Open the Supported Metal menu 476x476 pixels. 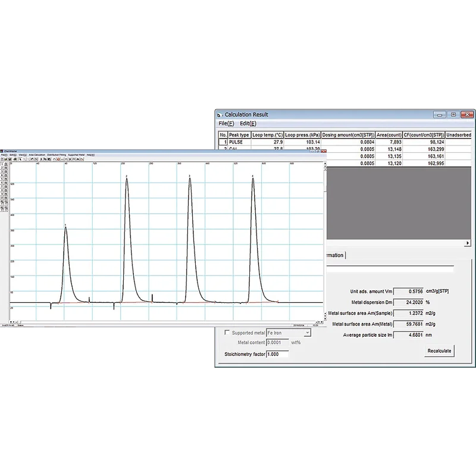point(76,155)
